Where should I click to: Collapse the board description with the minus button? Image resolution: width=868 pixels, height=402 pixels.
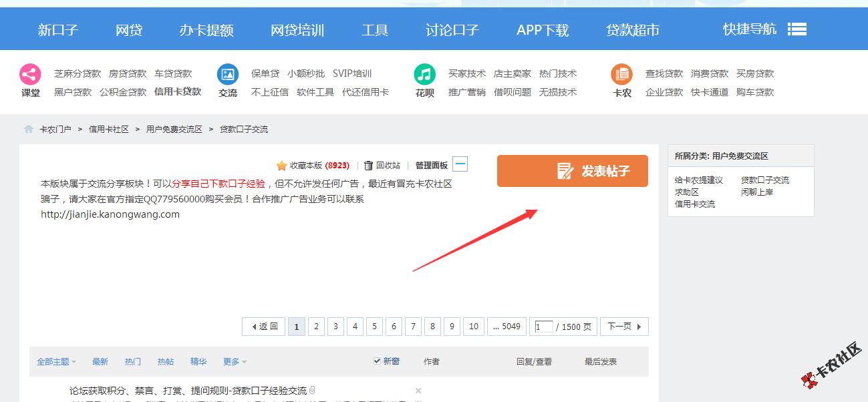pos(460,164)
